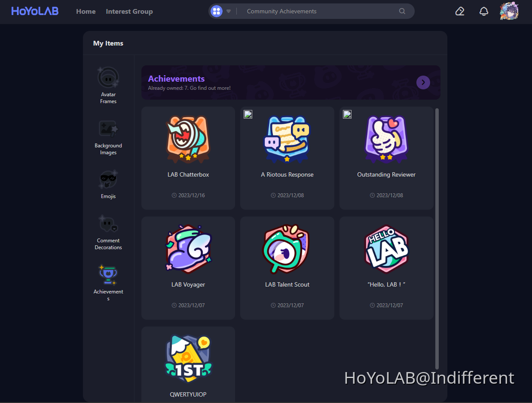Screen dimensions: 532x403
Task: Click the game selector grid icon
Action: pos(217,11)
